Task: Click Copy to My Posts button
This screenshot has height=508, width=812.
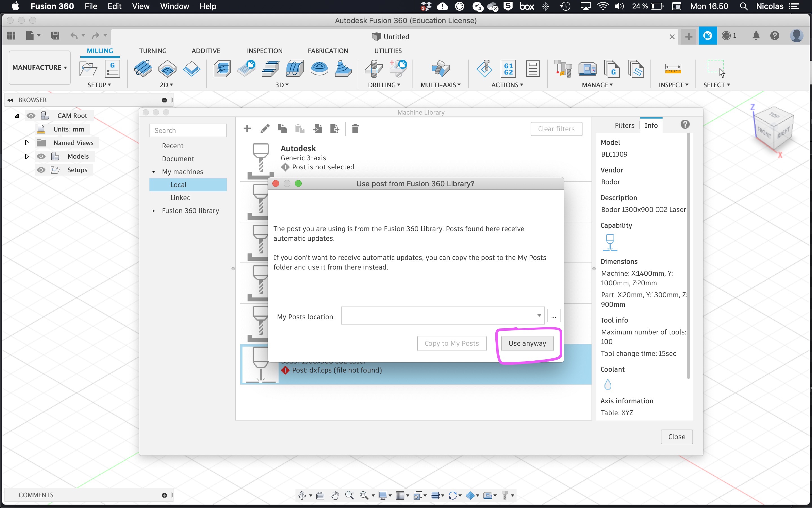Action: [x=452, y=343]
